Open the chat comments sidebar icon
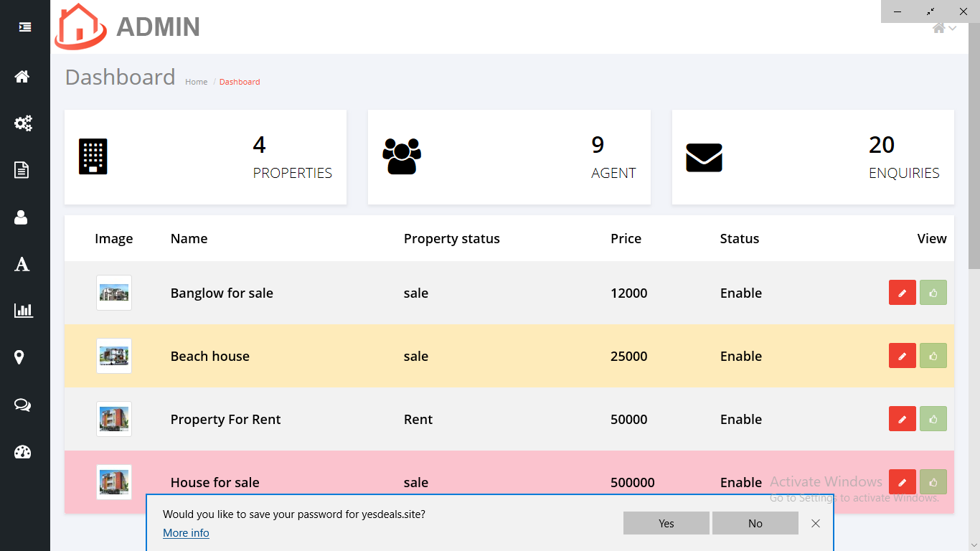The image size is (980, 551). click(22, 405)
